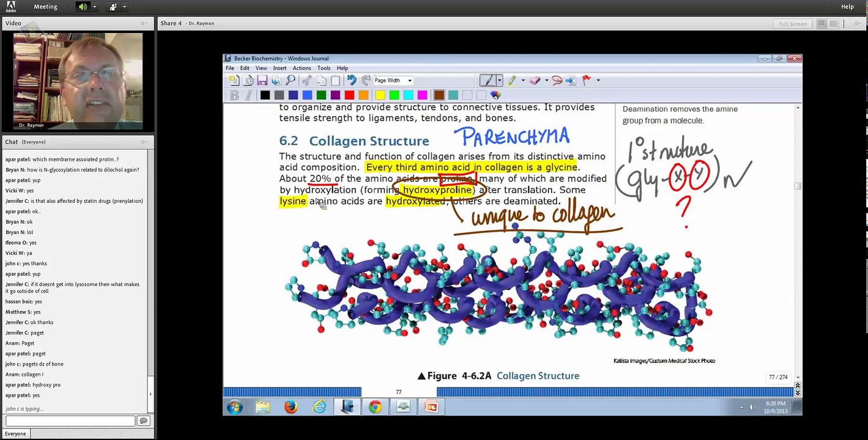Open the Help menu in Adobe Connect
The image size is (868, 440).
pyautogui.click(x=847, y=7)
